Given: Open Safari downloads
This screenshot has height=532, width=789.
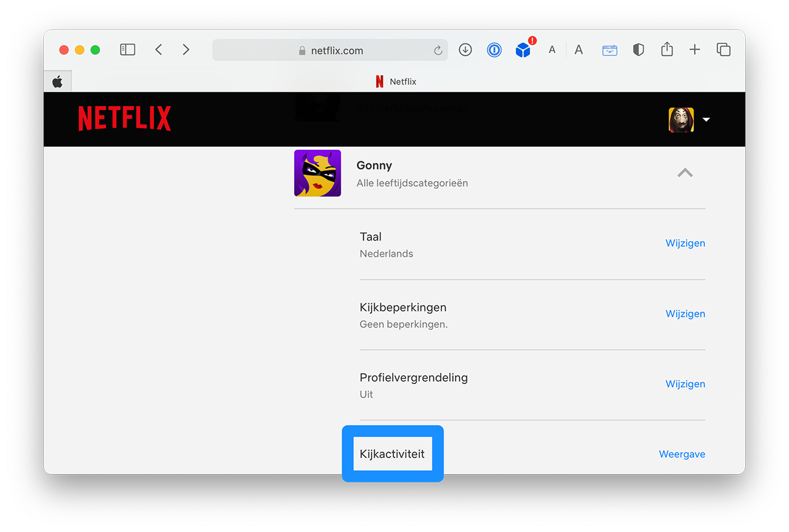Looking at the screenshot, I should [x=465, y=50].
